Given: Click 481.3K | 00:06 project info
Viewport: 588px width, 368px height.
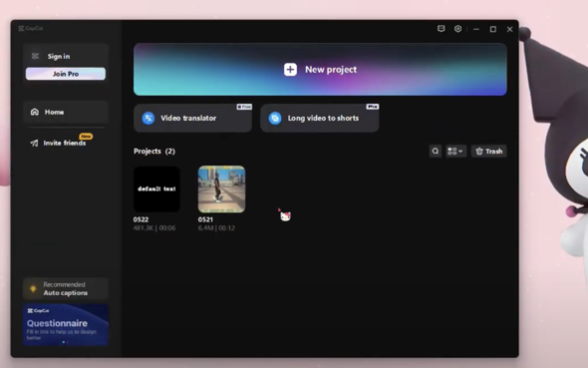Looking at the screenshot, I should pos(154,227).
